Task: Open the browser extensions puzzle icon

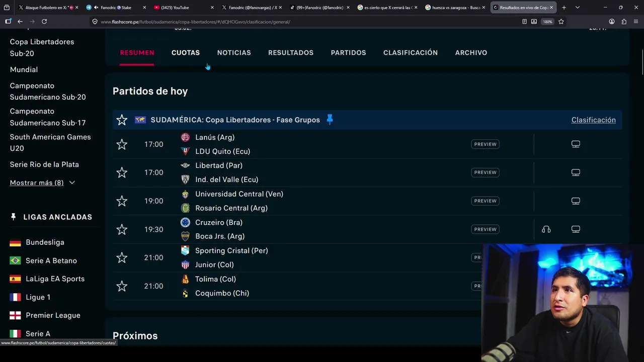Action: coord(624,22)
